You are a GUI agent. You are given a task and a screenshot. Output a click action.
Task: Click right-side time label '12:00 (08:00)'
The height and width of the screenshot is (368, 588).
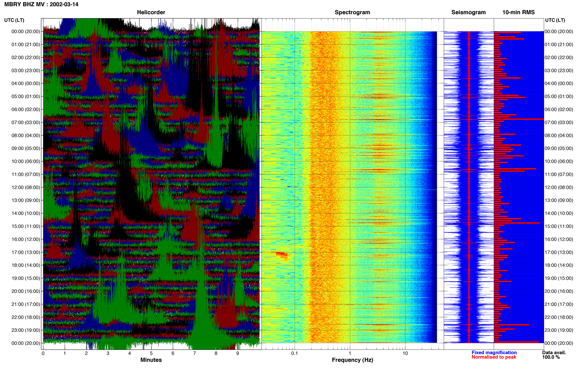[x=559, y=187]
